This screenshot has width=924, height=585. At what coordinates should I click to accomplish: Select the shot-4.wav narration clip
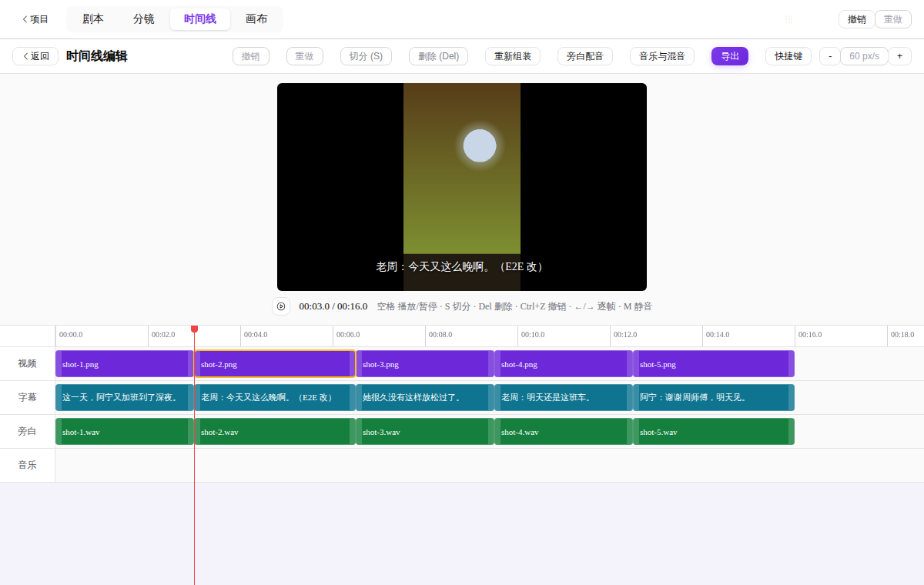pyautogui.click(x=564, y=432)
